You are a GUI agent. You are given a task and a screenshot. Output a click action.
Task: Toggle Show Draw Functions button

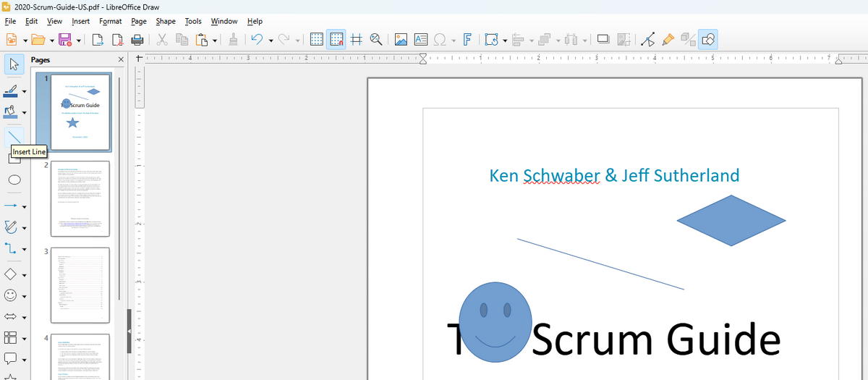[x=710, y=40]
